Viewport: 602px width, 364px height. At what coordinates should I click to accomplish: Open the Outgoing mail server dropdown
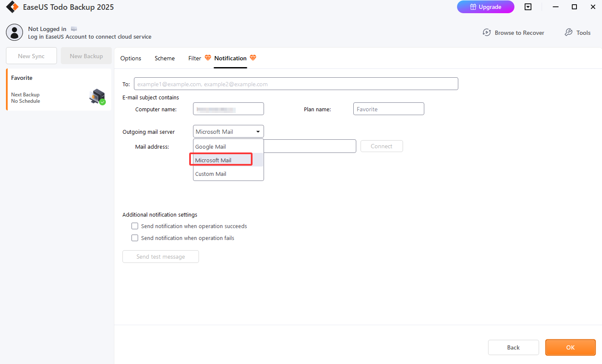pyautogui.click(x=228, y=132)
